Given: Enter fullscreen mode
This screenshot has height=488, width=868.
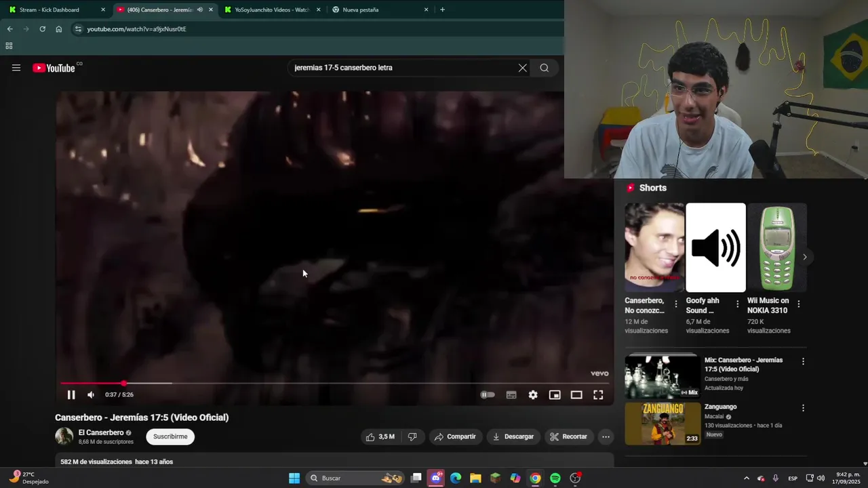Looking at the screenshot, I should point(598,395).
